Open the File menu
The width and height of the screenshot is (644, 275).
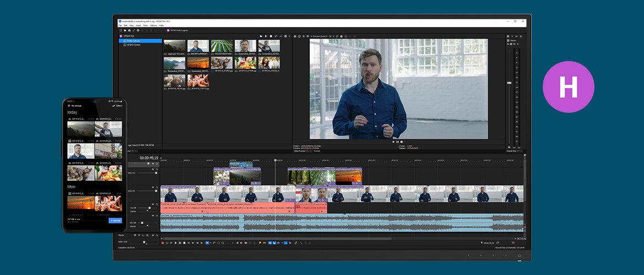click(120, 25)
